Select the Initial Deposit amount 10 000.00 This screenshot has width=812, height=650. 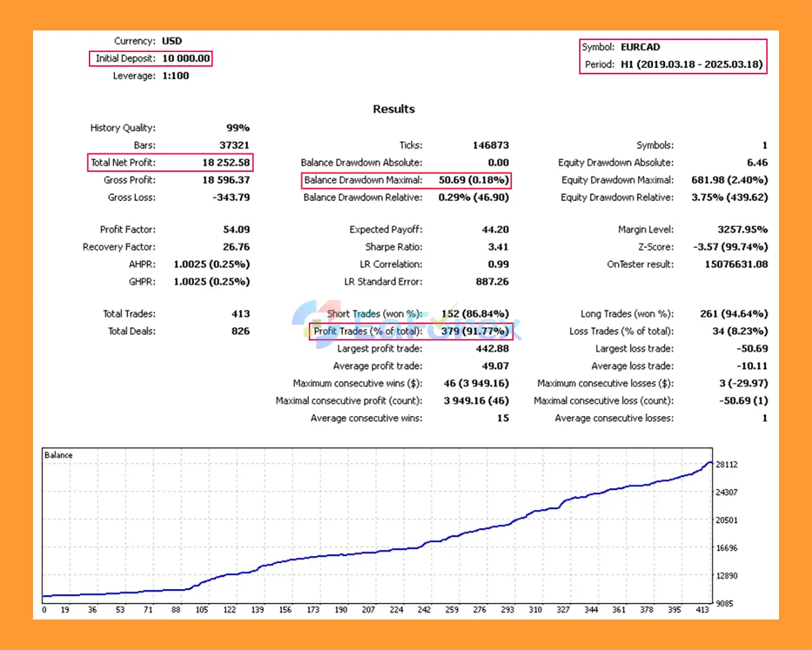tap(186, 58)
